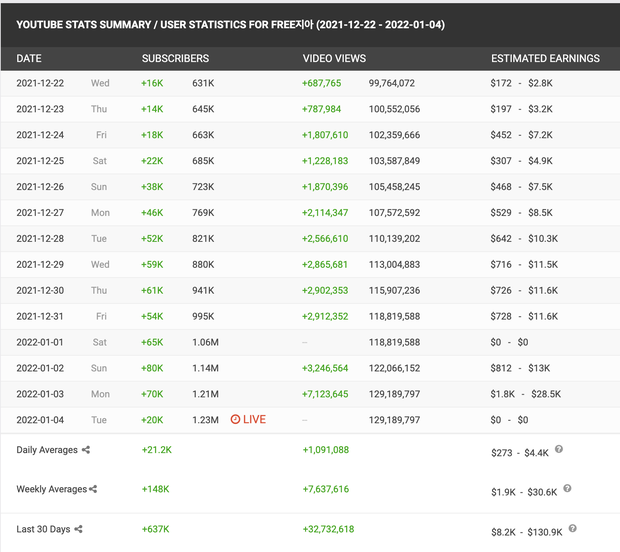This screenshot has width=620, height=552.
Task: Click 30-day subscribers +637K
Action: pyautogui.click(x=155, y=529)
